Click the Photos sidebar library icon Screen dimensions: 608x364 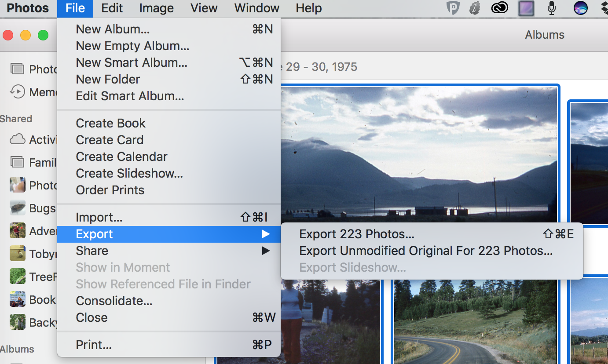17,69
